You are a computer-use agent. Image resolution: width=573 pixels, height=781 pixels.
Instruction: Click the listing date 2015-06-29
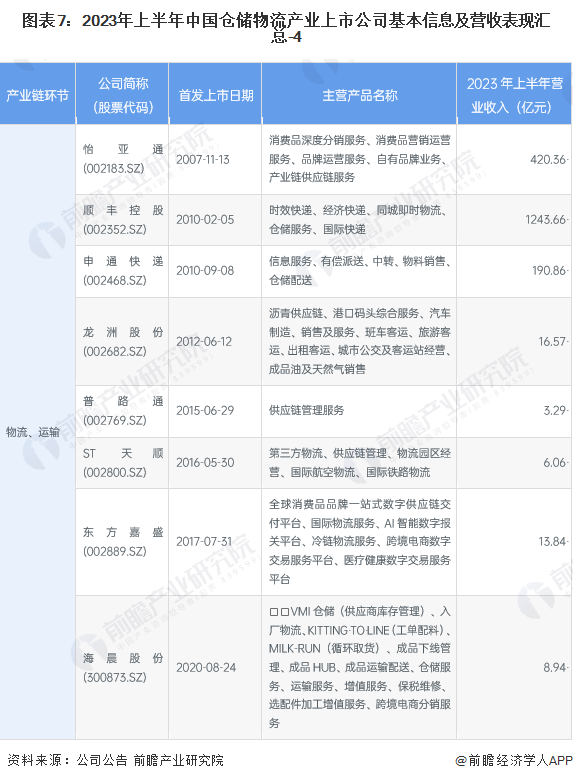tap(205, 410)
